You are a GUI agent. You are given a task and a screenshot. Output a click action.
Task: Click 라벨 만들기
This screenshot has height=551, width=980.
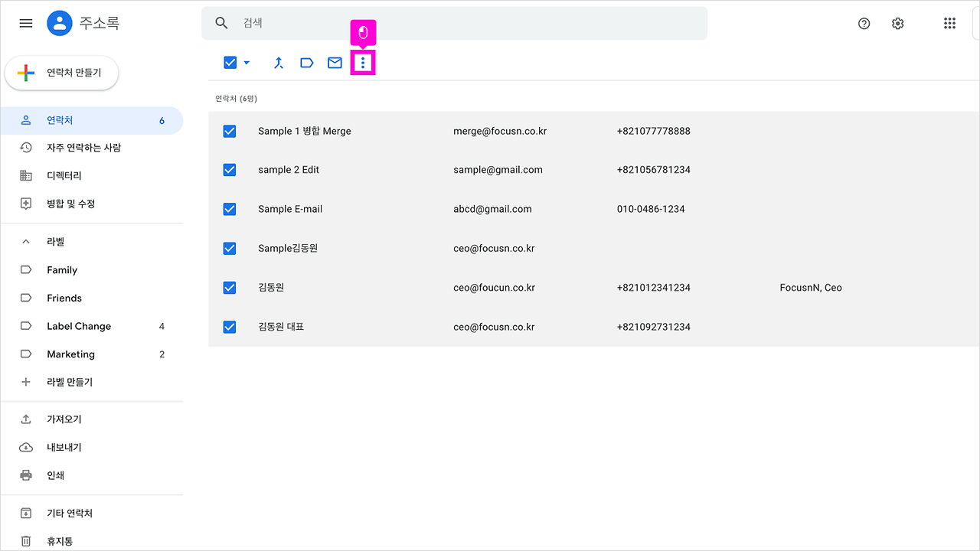(92, 382)
